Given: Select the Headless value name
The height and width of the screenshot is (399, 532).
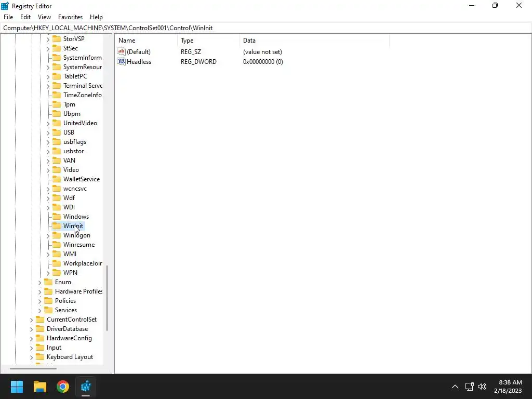Looking at the screenshot, I should (x=139, y=62).
